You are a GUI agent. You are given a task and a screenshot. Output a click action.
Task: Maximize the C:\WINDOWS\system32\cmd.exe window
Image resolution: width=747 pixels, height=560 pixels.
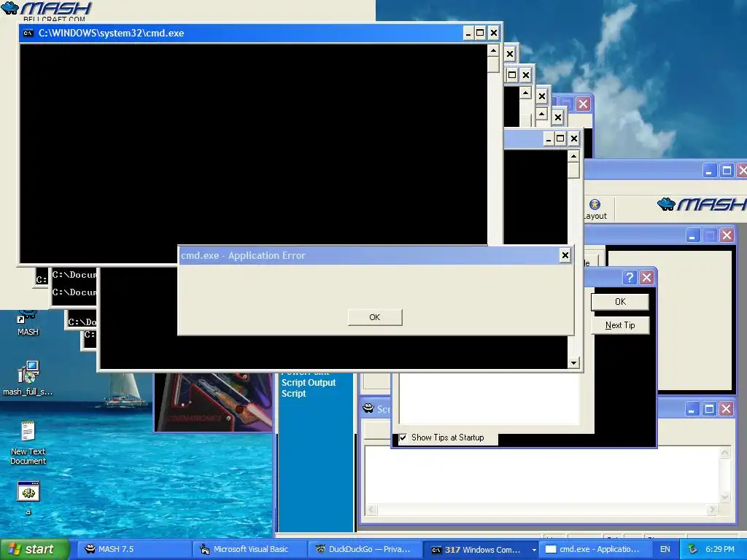(x=480, y=33)
